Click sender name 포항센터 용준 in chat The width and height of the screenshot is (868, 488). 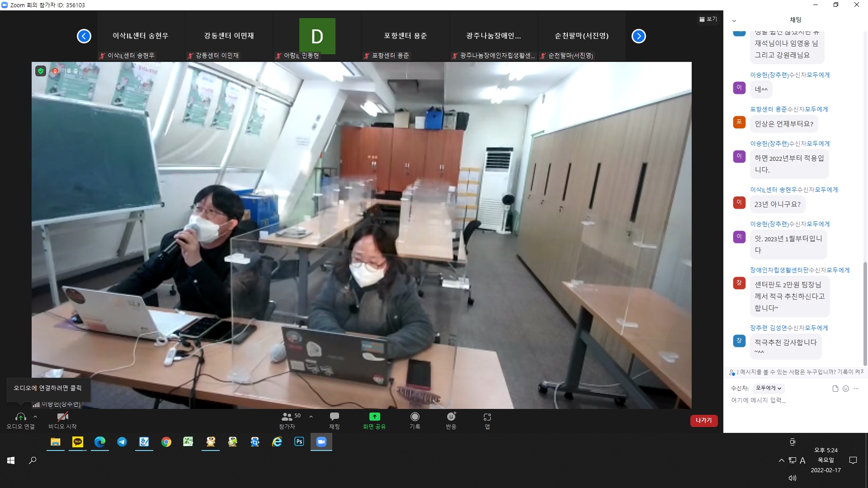769,109
